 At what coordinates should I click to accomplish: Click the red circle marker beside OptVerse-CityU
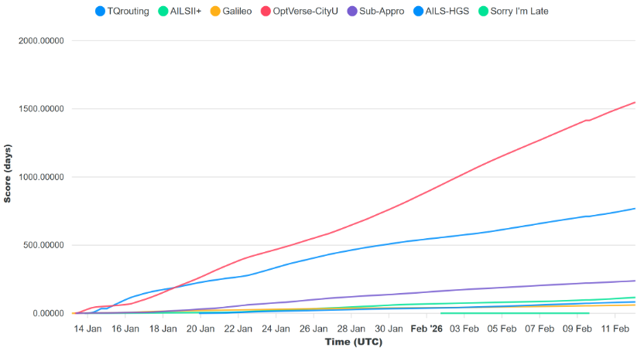[265, 12]
